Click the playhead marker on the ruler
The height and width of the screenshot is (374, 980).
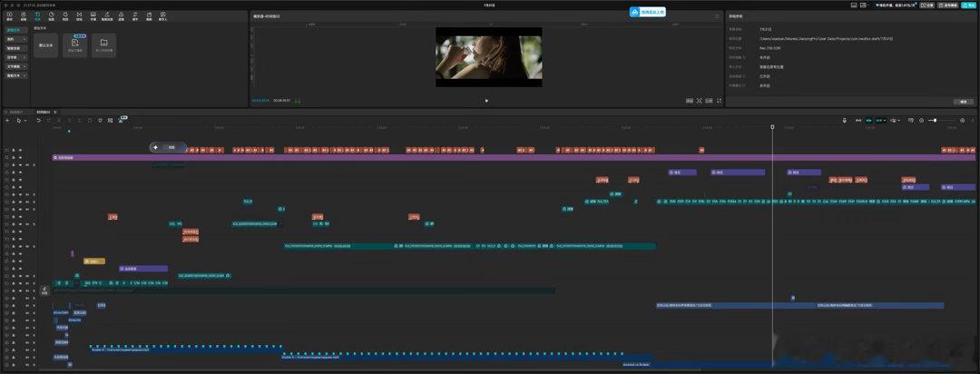coord(772,127)
